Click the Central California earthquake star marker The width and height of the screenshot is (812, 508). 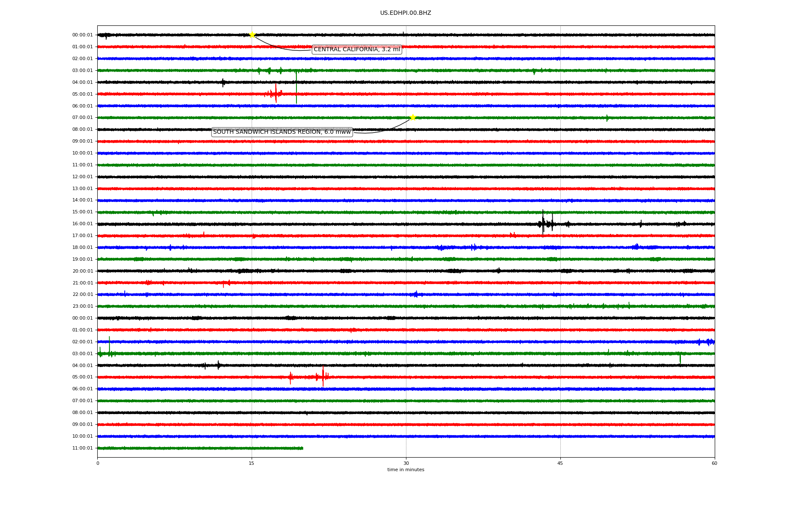click(252, 35)
